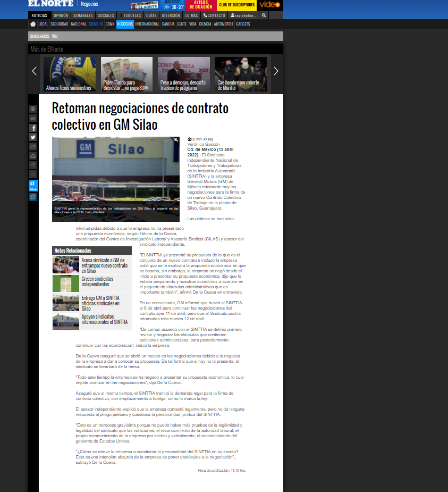The width and height of the screenshot is (448, 492).
Task: Open the COVID-19 section
Action: tap(96, 24)
